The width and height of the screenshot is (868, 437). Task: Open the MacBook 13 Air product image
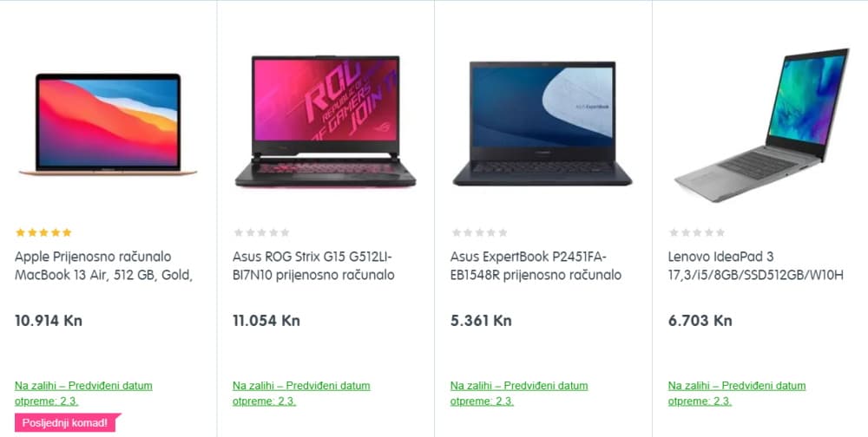(x=108, y=125)
